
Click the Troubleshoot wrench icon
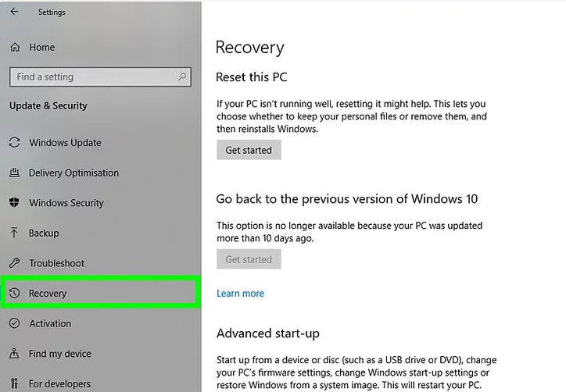14,263
